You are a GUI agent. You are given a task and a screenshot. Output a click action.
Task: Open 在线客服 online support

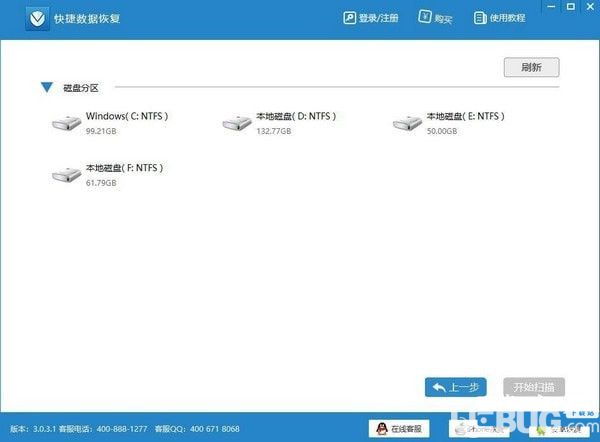click(399, 429)
